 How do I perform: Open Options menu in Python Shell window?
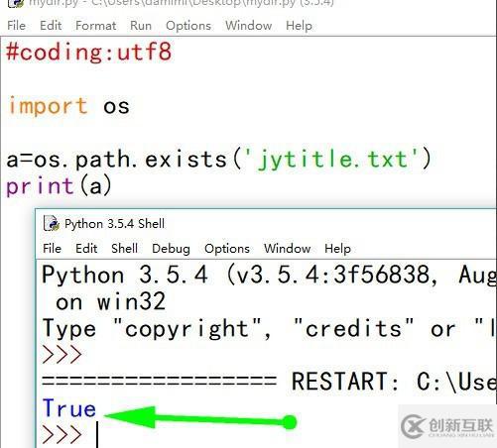(227, 249)
